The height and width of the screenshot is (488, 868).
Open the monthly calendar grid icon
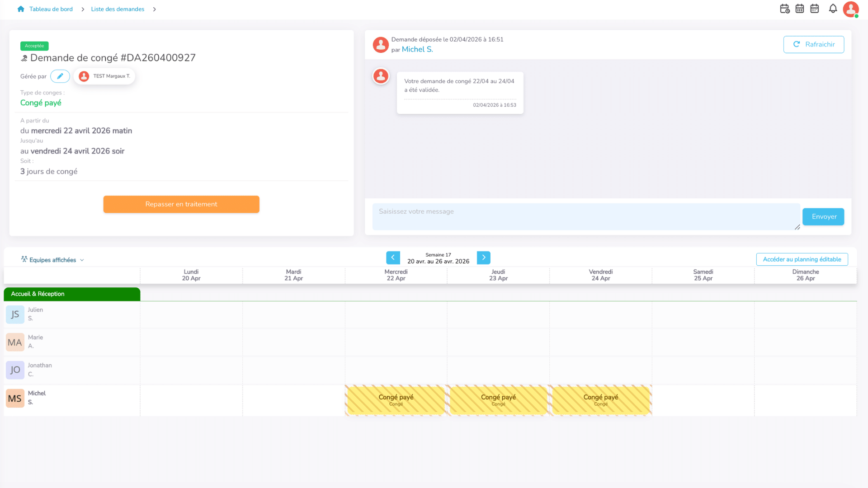coord(815,9)
